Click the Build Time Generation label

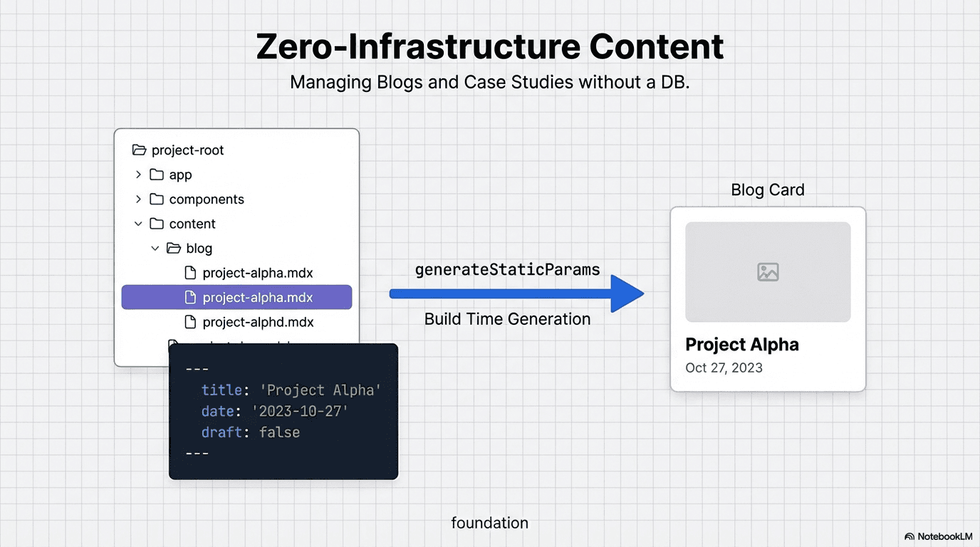point(507,319)
